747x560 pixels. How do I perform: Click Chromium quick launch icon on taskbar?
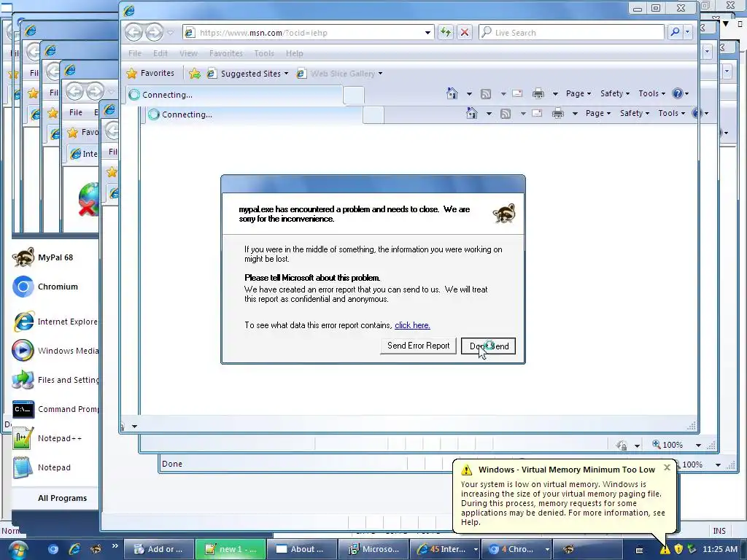click(53, 550)
